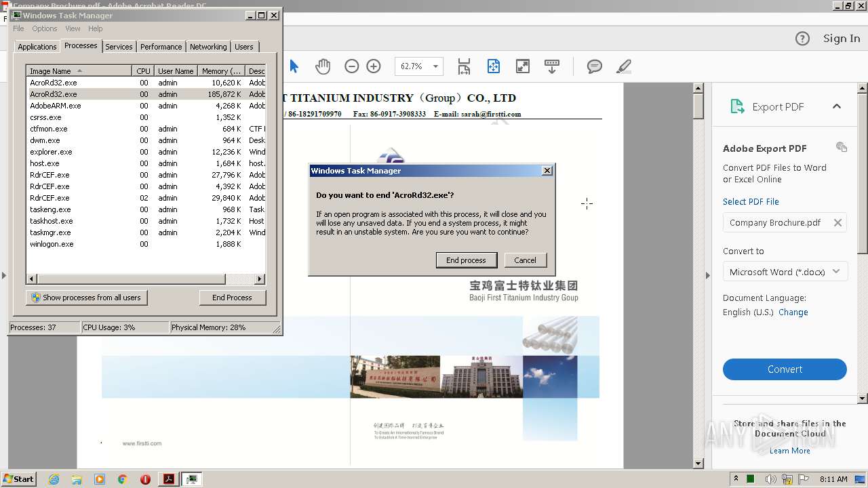This screenshot has width=868, height=488.
Task: Click the Fit Width scrolling icon
Action: (464, 66)
